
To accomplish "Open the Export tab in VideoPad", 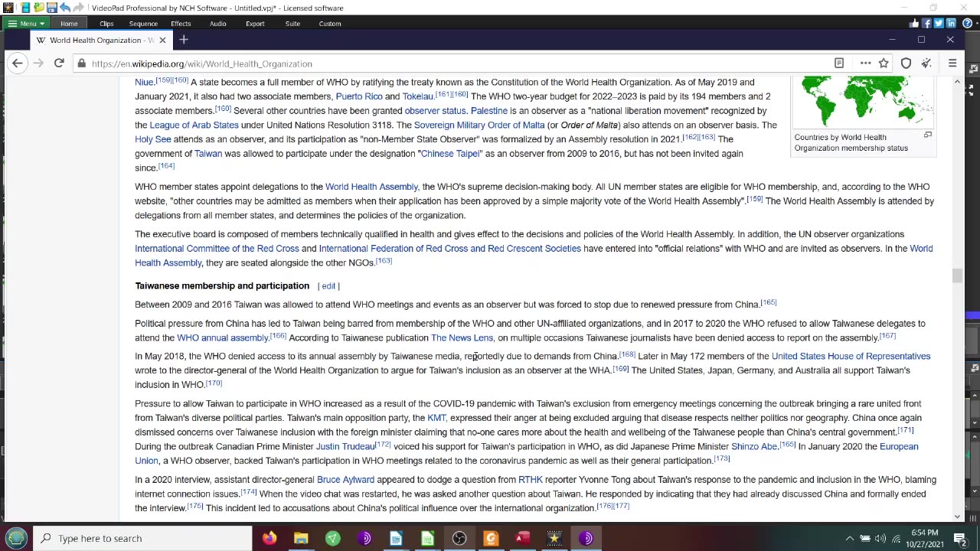I will click(x=255, y=24).
